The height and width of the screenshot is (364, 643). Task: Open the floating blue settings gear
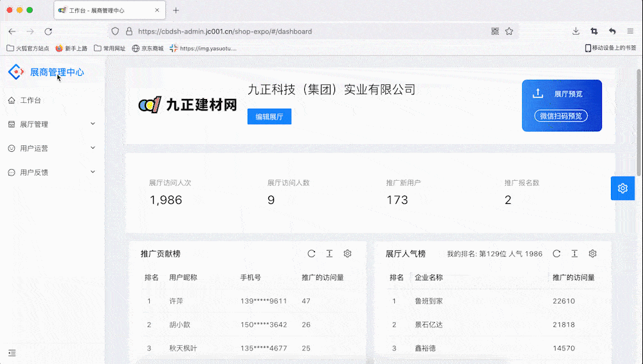pos(622,188)
